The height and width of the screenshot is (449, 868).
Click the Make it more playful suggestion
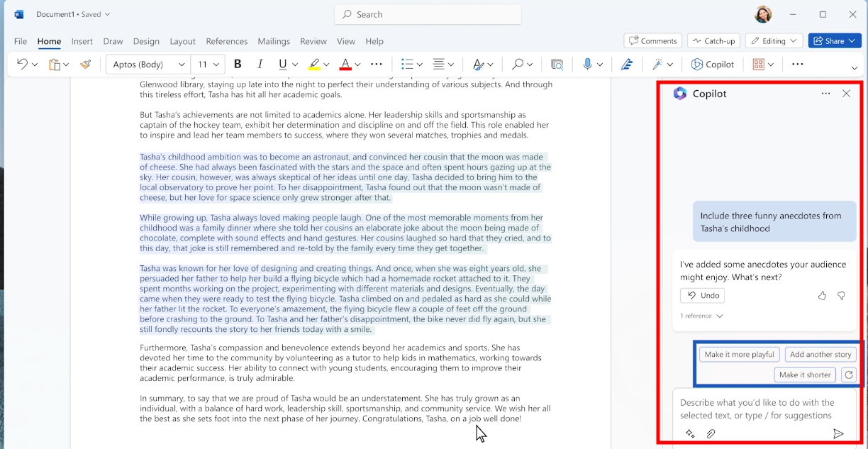740,355
